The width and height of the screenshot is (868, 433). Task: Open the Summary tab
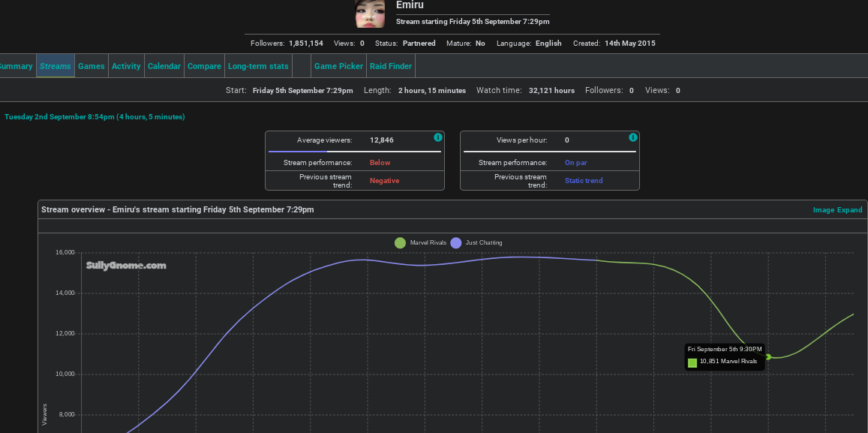15,66
